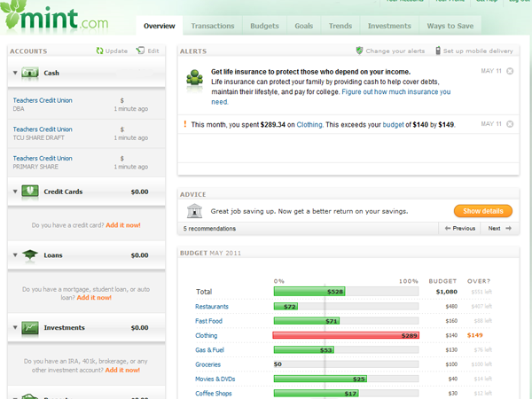The image size is (532, 399).
Task: Open the Overview tab
Action: coord(159,26)
